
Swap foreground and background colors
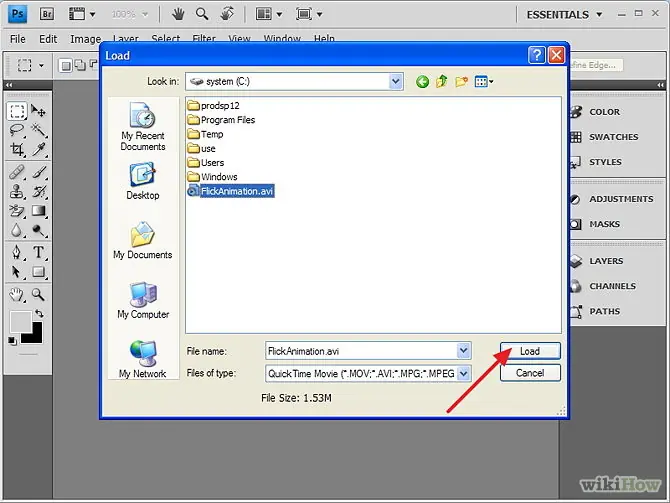click(39, 313)
